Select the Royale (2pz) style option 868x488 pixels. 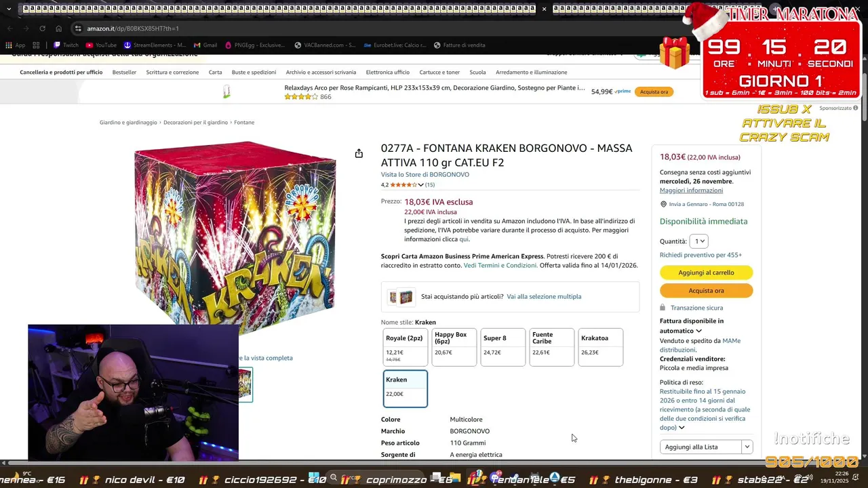(x=406, y=347)
